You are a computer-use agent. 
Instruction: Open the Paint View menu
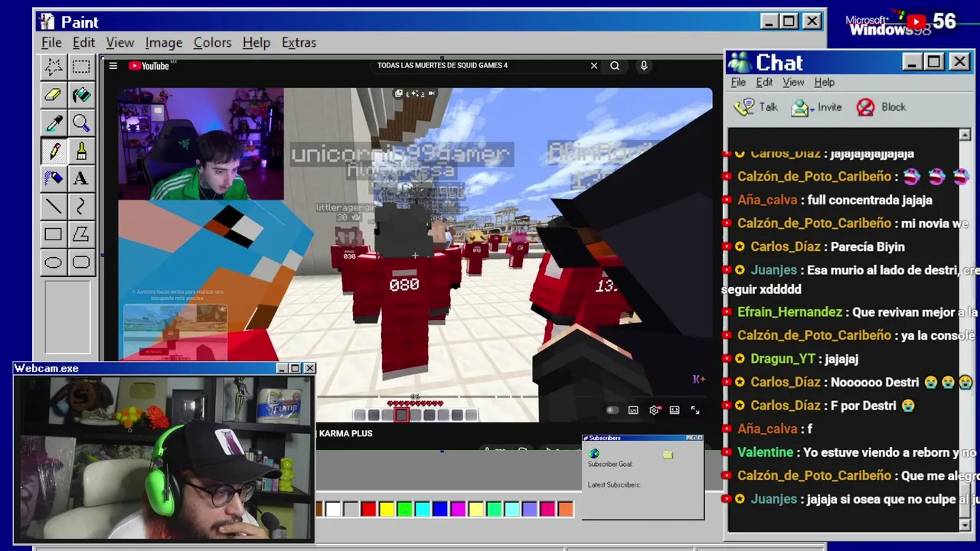click(120, 43)
